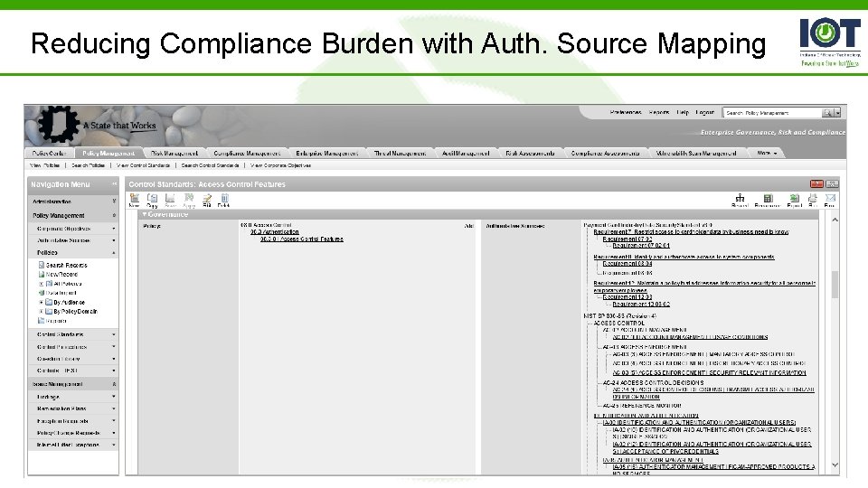Click the Indiana gear logo in the banner
This screenshot has height=488, width=868.
58,124
